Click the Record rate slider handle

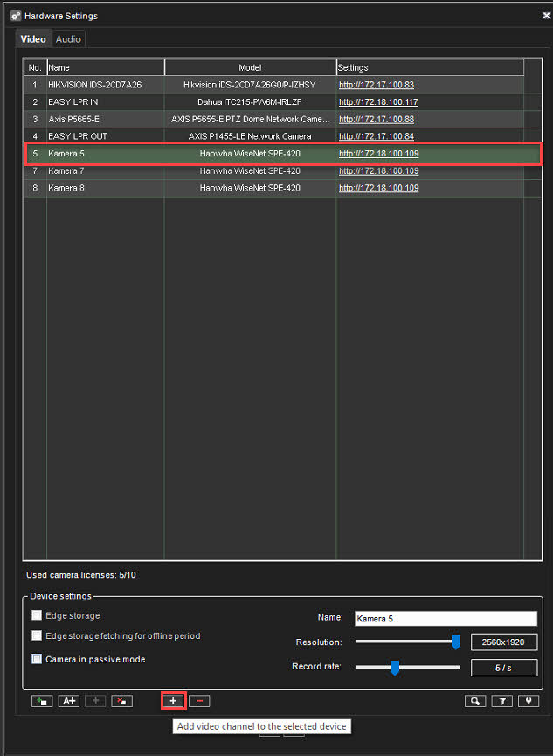[x=395, y=668]
